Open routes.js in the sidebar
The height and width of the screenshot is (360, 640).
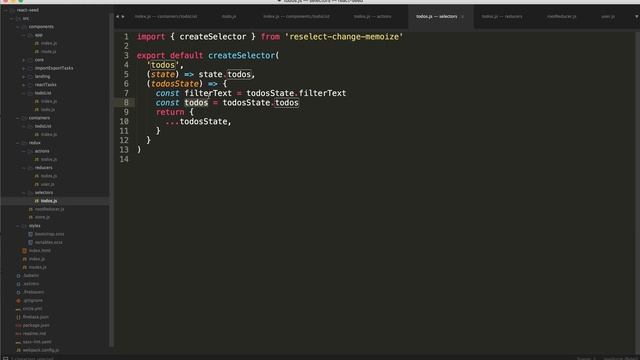coord(38,267)
